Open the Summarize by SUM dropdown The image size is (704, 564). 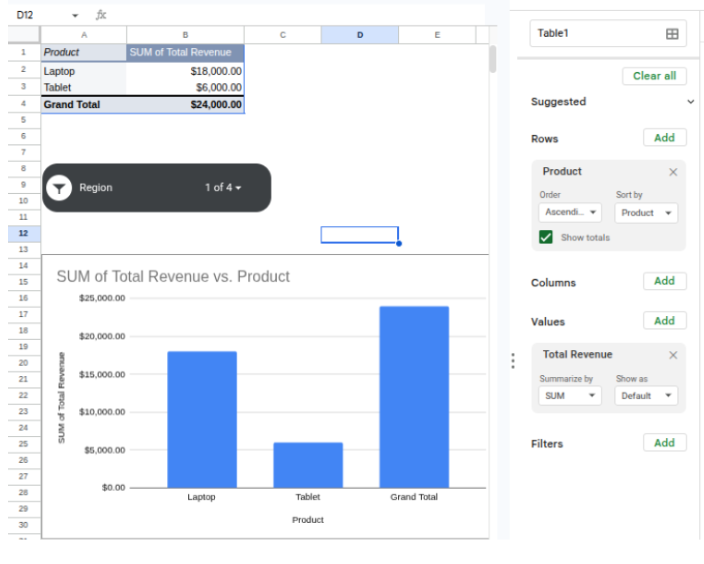point(570,396)
